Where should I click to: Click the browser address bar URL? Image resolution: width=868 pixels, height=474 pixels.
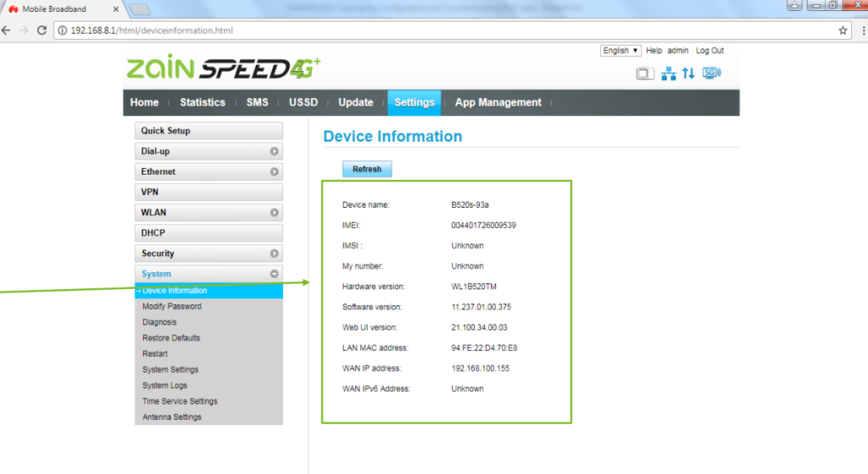click(152, 31)
